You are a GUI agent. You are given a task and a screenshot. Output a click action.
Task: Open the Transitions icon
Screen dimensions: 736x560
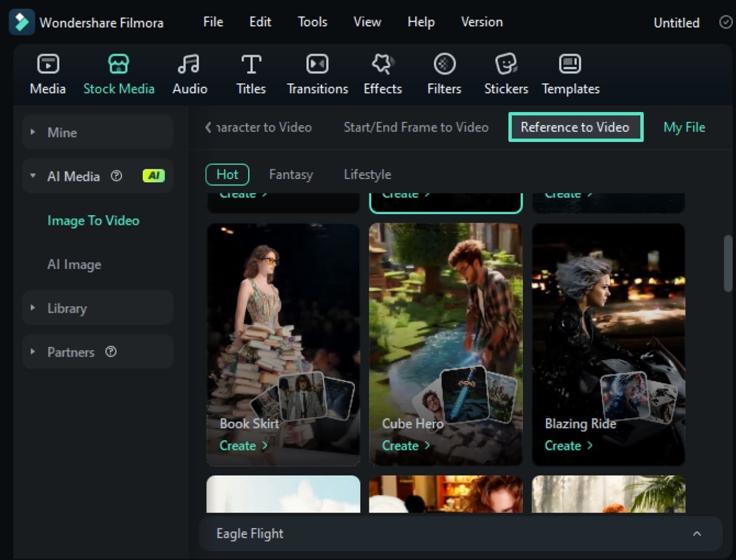point(317,64)
